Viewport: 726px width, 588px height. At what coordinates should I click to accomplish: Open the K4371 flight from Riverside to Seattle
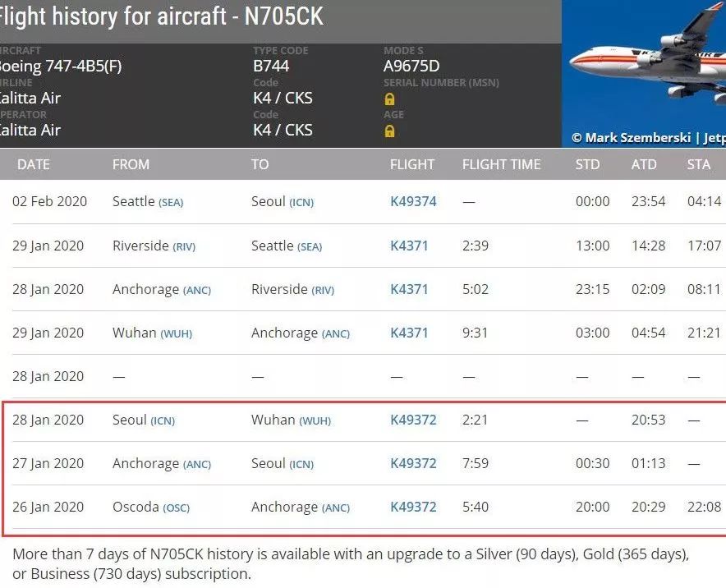coord(409,246)
